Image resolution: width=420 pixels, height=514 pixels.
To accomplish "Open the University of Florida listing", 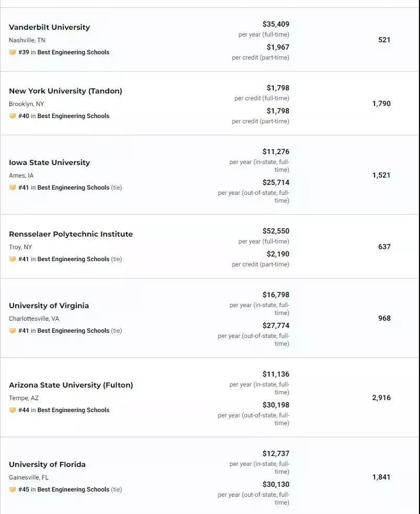I will coord(47,464).
